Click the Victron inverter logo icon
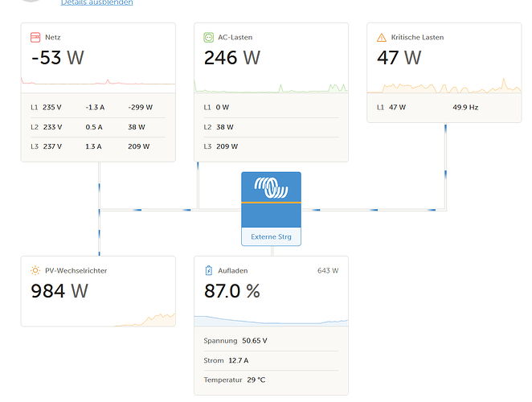 coord(271,188)
